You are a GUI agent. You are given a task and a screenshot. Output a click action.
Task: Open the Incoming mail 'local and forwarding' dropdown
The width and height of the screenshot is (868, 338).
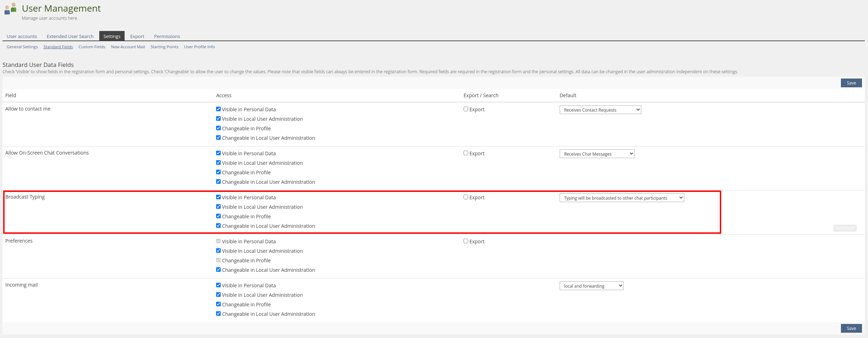(591, 286)
